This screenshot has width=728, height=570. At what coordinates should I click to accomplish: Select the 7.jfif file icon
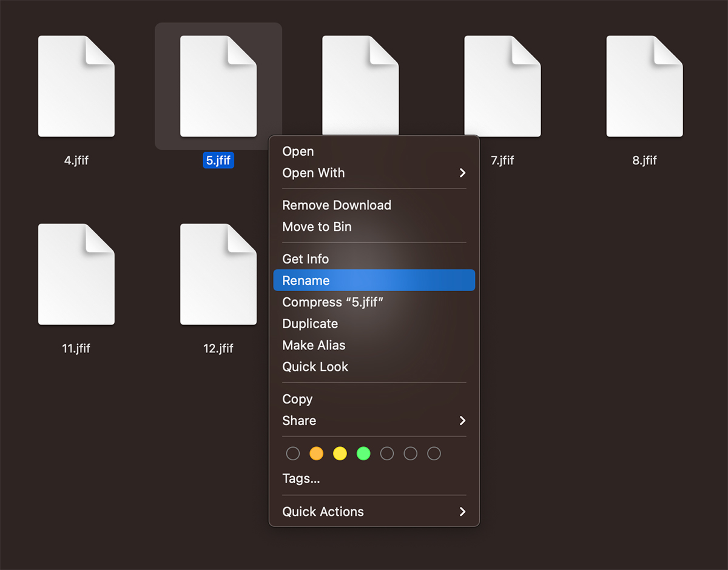point(502,86)
